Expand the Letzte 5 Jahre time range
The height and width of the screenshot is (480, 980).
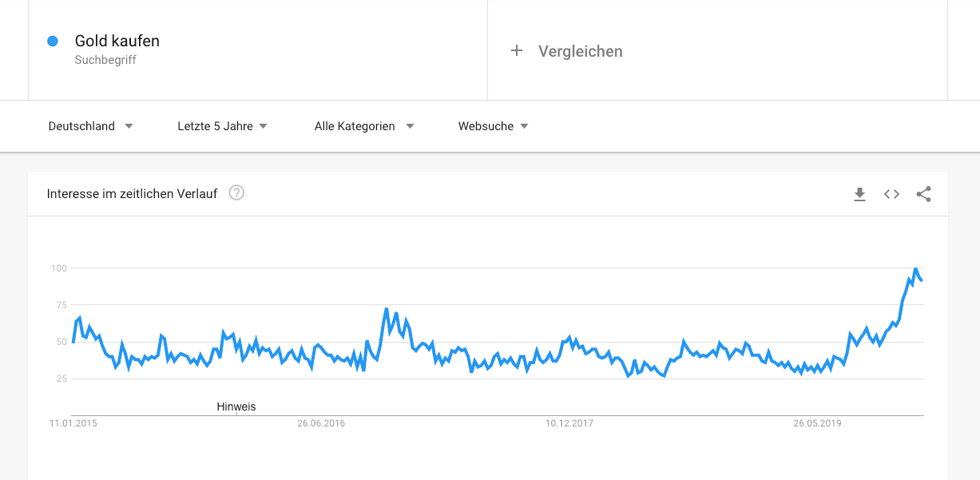[222, 126]
